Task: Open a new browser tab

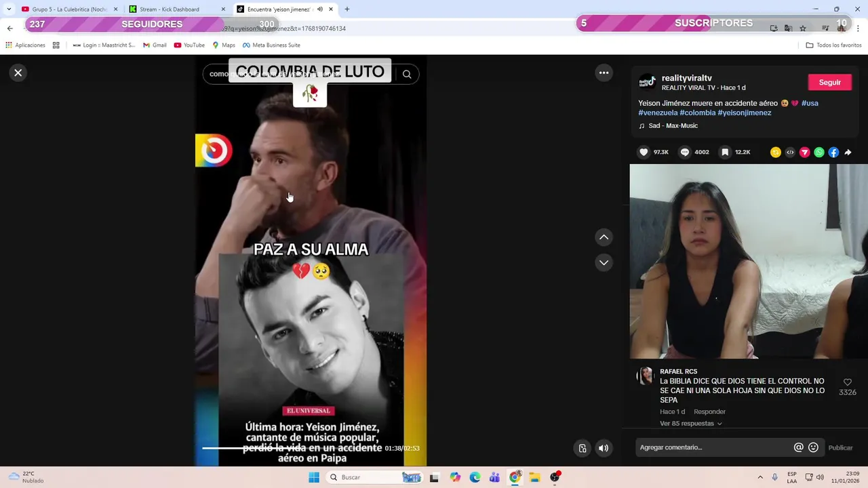Action: click(x=347, y=9)
